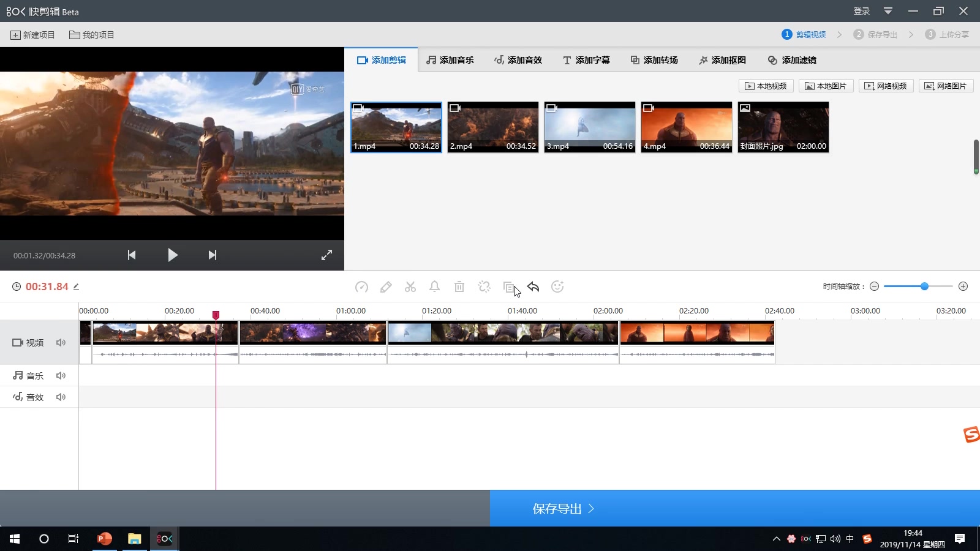Click media library vertical scrollbar
980x551 pixels.
(976, 157)
